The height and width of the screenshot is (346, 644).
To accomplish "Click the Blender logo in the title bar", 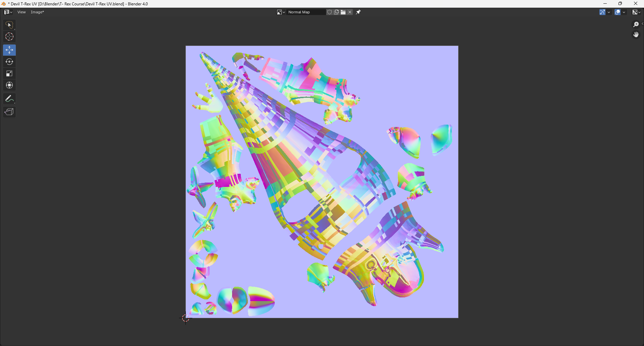I will pos(4,4).
